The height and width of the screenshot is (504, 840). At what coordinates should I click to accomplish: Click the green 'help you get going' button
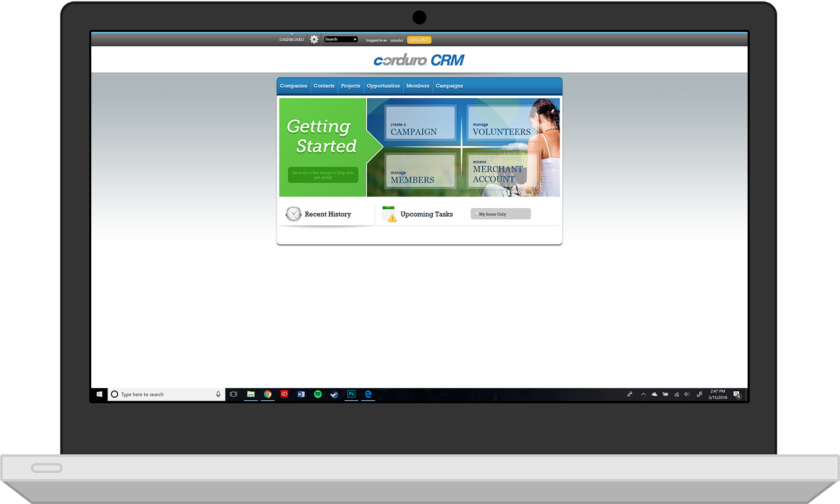click(323, 175)
